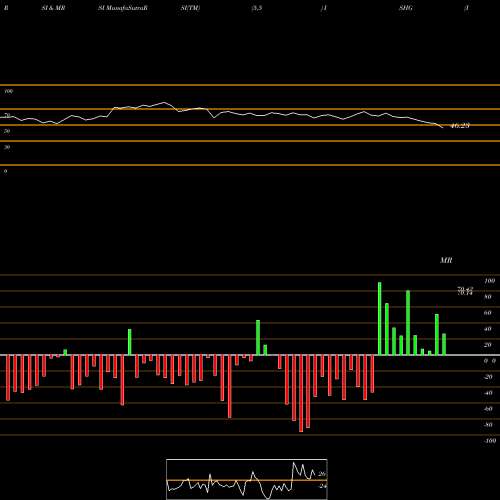Screen dimensions: 500x500
Task: Click the -60 label on the MR axis
Action: click(488, 409)
